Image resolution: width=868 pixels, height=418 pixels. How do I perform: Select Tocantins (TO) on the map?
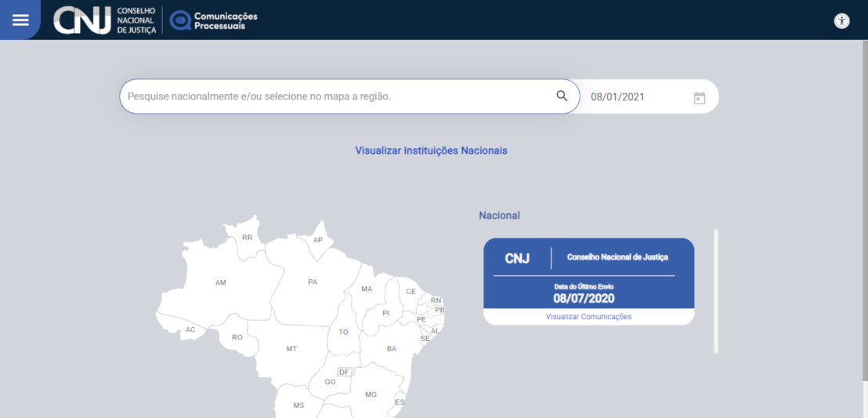(x=343, y=333)
